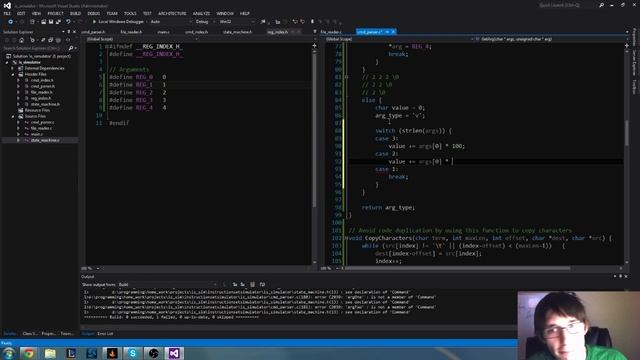Open the DEBUG menu
The width and height of the screenshot is (640, 360).
pyautogui.click(x=93, y=13)
